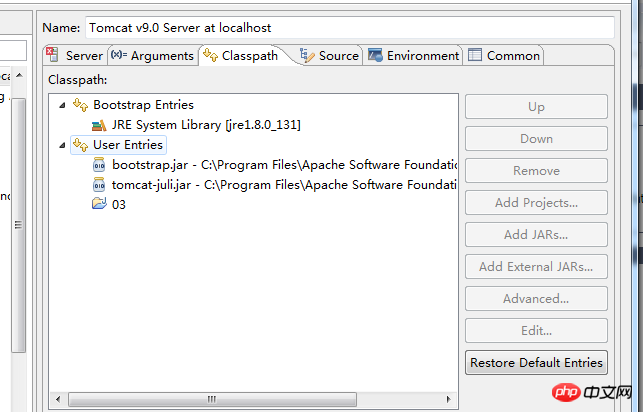Switch to the Environment tab
Screen dimensions: 643x412
(413, 55)
